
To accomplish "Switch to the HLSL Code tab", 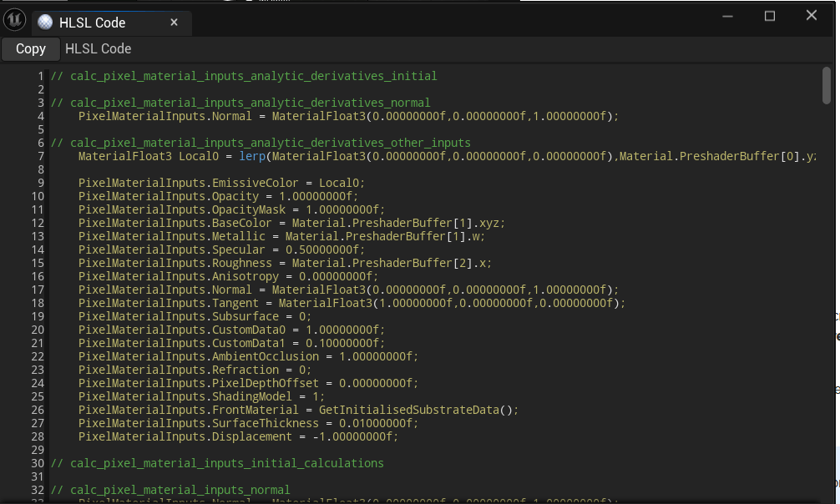I will (92, 23).
